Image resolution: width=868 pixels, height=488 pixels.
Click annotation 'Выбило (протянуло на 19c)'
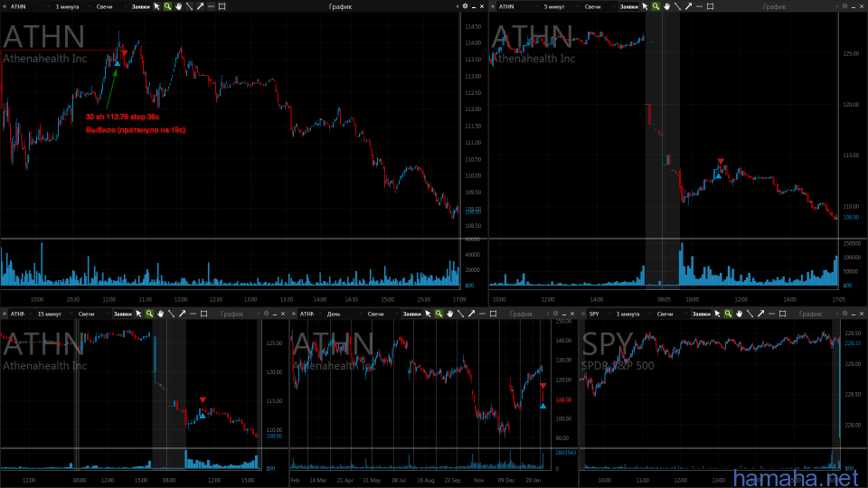tap(135, 130)
